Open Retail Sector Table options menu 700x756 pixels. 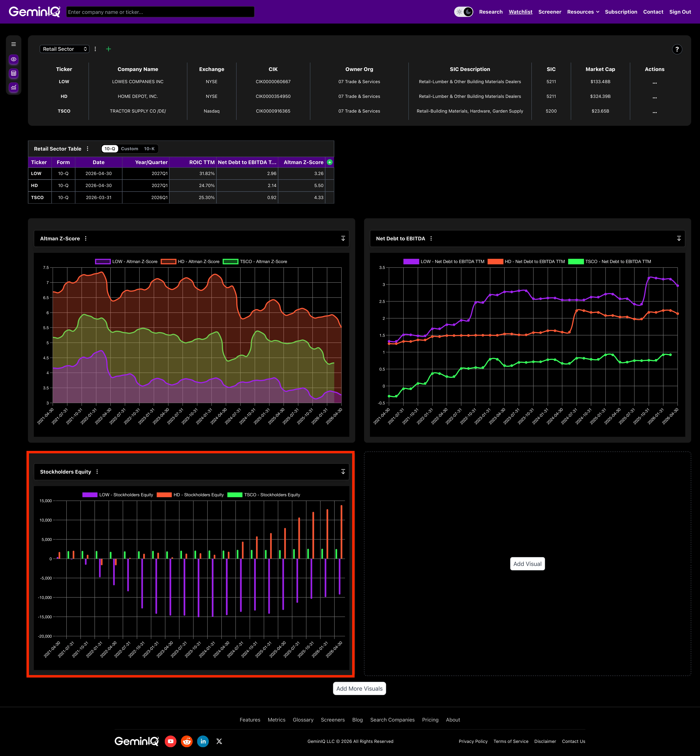pyautogui.click(x=88, y=149)
